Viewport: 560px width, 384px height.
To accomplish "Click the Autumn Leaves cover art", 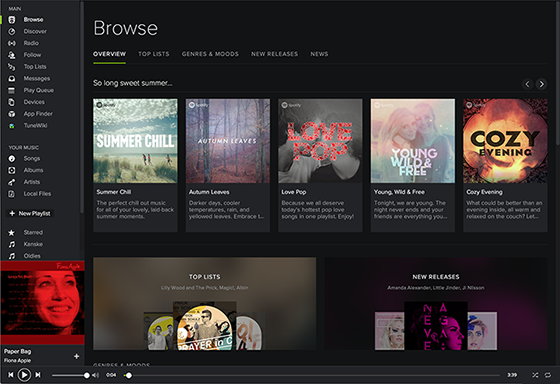I will [x=228, y=141].
